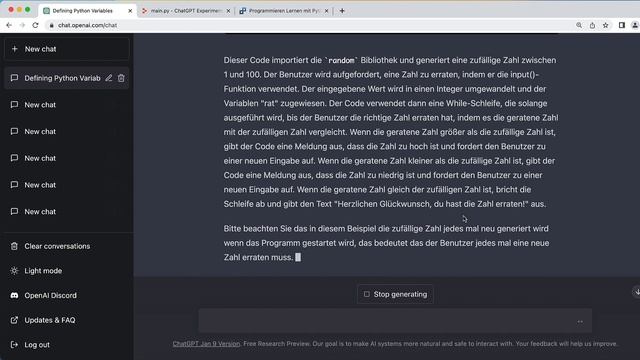Click the inline code word random

342,60
